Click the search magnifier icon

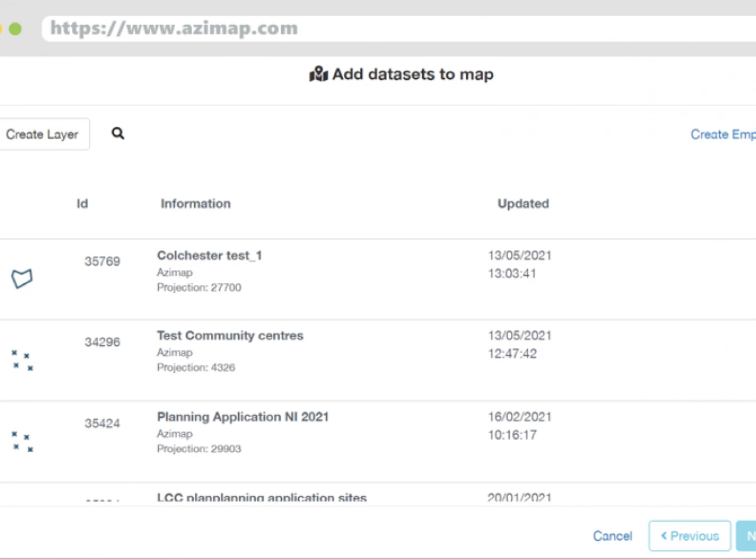click(x=118, y=133)
